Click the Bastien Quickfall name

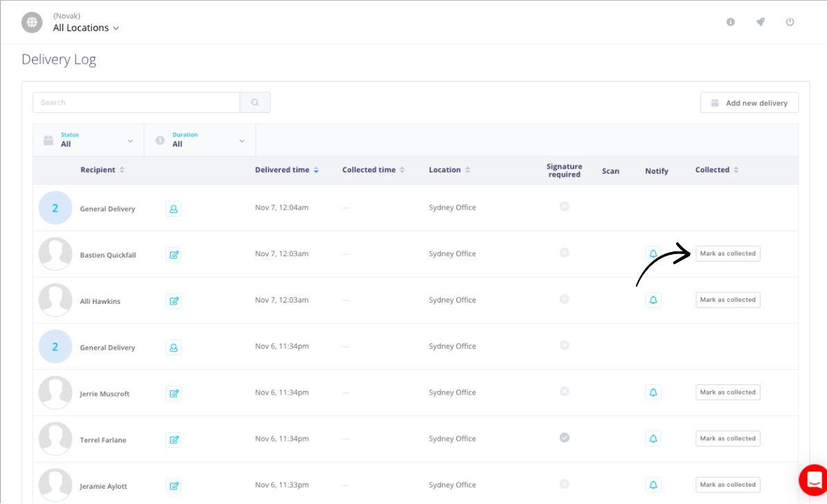[x=108, y=255]
